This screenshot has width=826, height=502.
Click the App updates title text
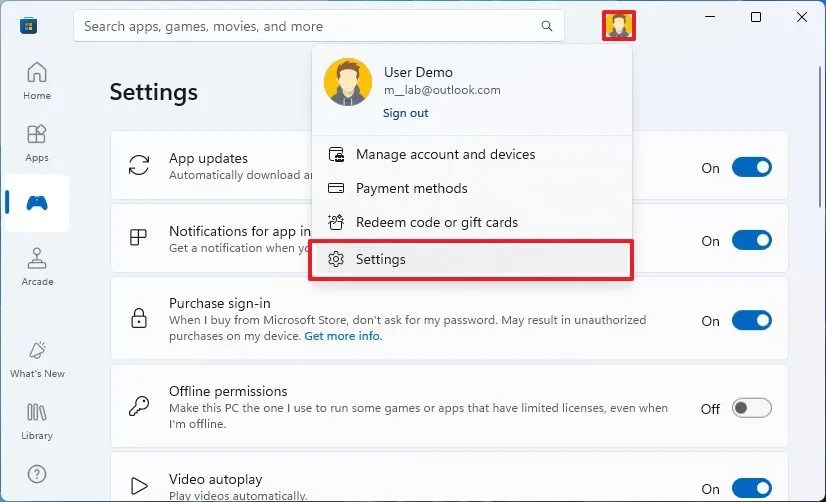[208, 159]
